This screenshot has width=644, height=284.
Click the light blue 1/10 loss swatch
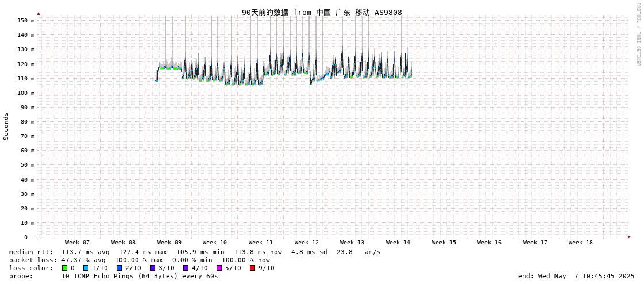[x=86, y=268]
